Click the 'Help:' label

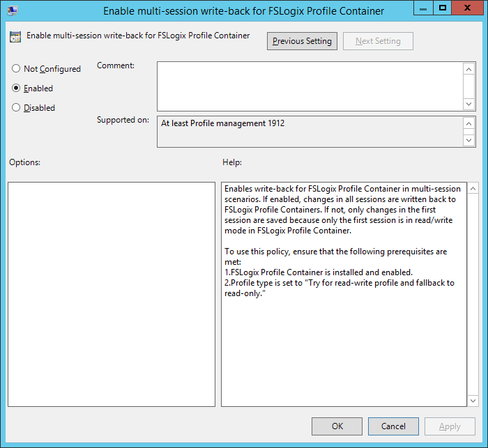(x=232, y=162)
